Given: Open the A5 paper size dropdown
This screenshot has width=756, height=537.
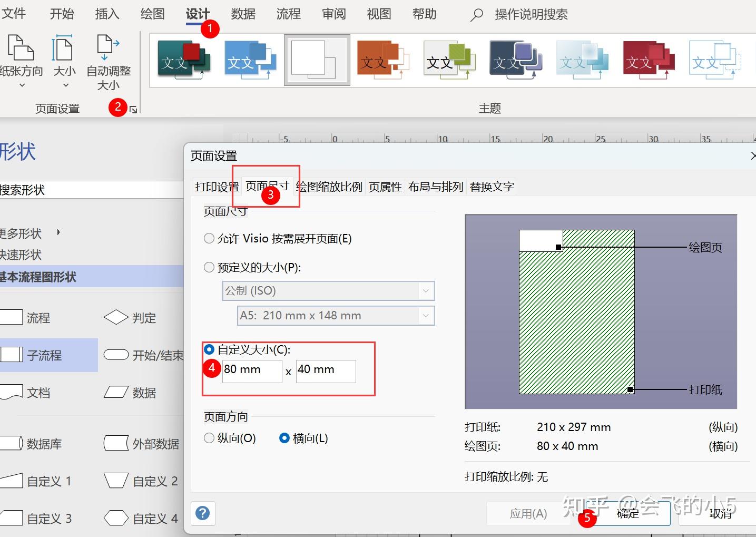Looking at the screenshot, I should coord(425,315).
